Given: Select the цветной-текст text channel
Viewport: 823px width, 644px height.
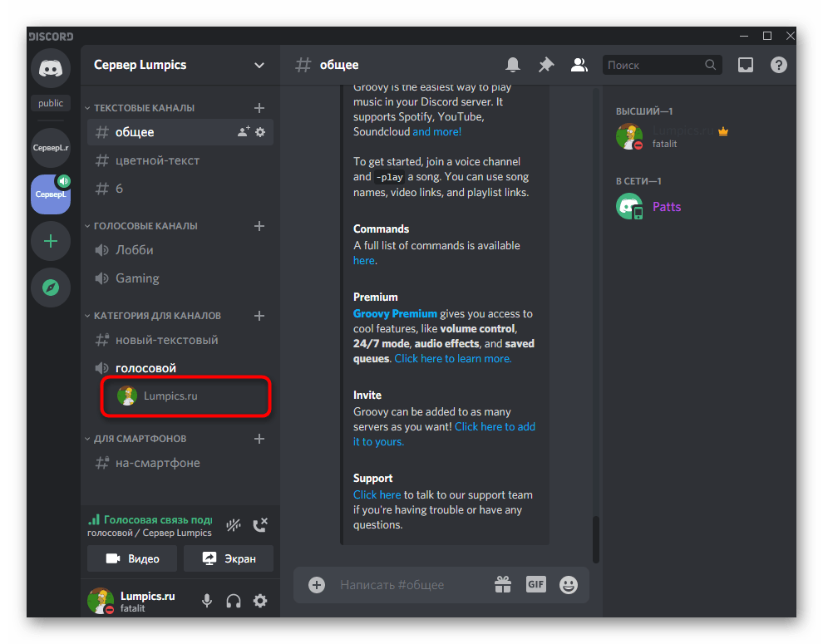Looking at the screenshot, I should point(157,160).
